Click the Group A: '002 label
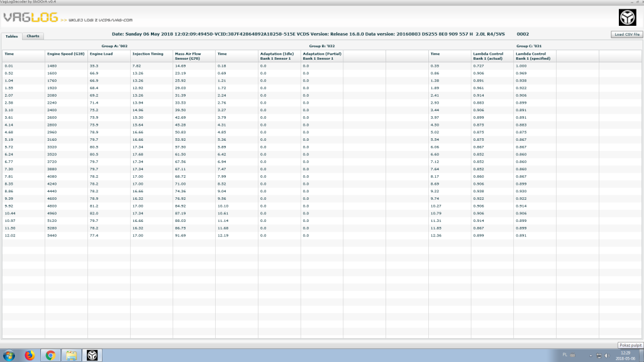The height and width of the screenshot is (362, 644). [114, 46]
